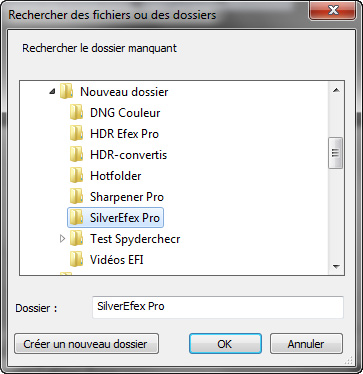Viewport: 363px width, 374px height.
Task: Expand the Test Spyderchecr folder
Action: click(62, 239)
